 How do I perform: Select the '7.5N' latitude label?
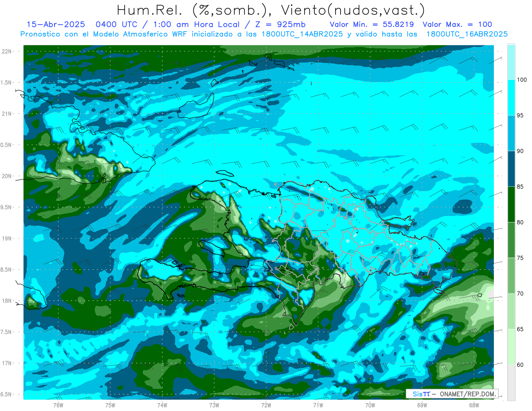coord(7,332)
